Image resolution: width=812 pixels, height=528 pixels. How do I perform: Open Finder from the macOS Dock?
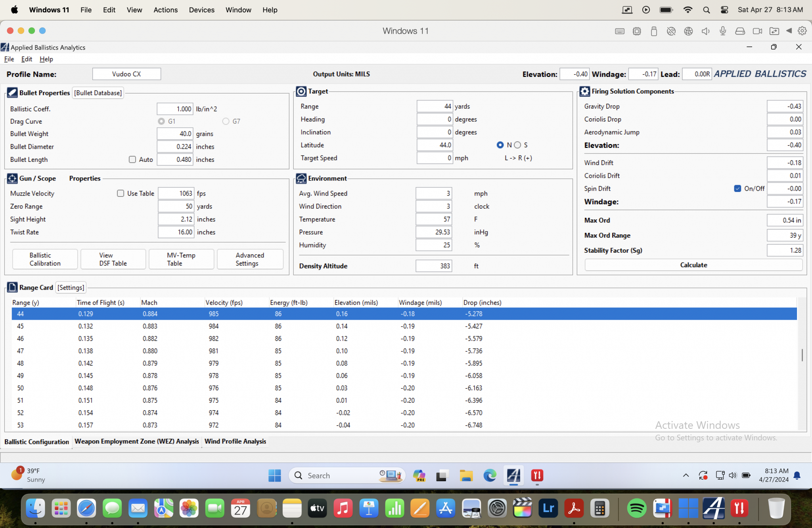(35, 508)
